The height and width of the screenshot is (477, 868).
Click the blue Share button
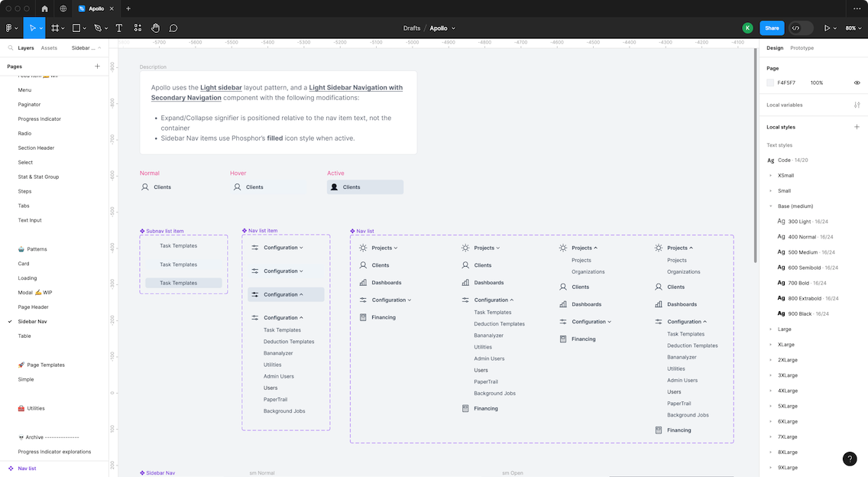tap(772, 28)
